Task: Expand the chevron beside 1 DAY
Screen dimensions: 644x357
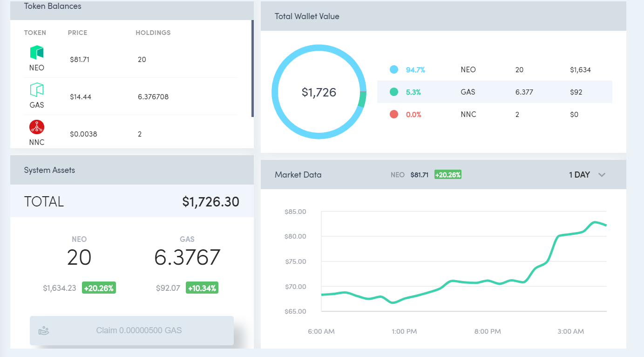Action: click(602, 175)
